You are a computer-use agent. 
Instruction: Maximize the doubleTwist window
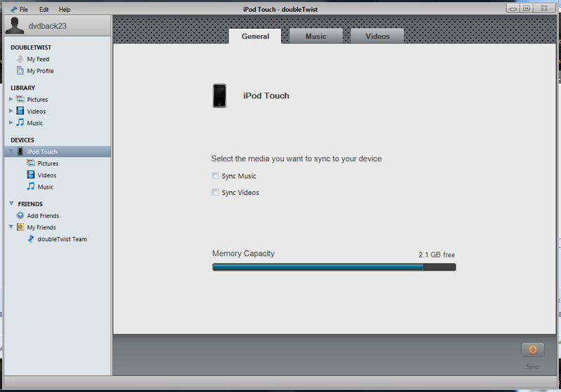pyautogui.click(x=526, y=8)
